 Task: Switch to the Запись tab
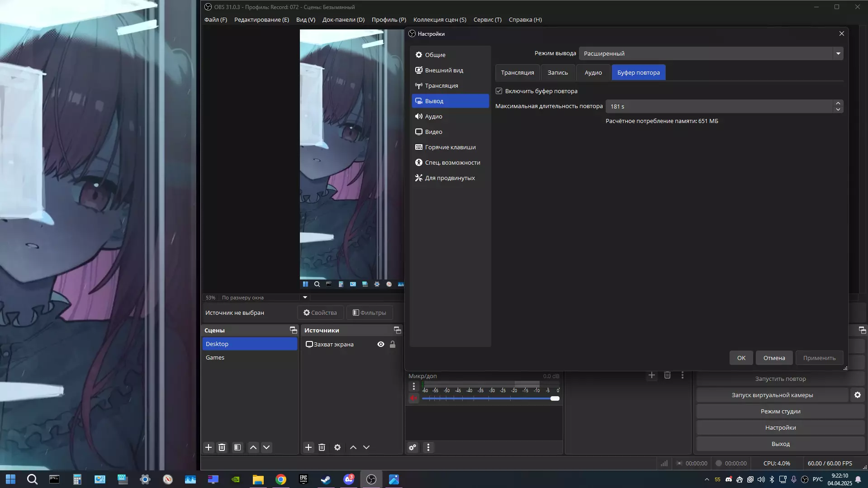[557, 72]
